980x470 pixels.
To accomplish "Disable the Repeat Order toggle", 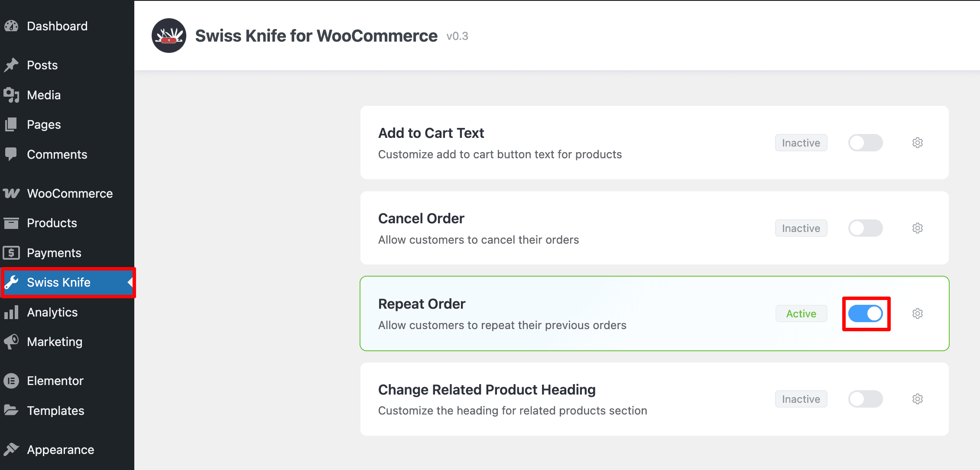I will [865, 313].
